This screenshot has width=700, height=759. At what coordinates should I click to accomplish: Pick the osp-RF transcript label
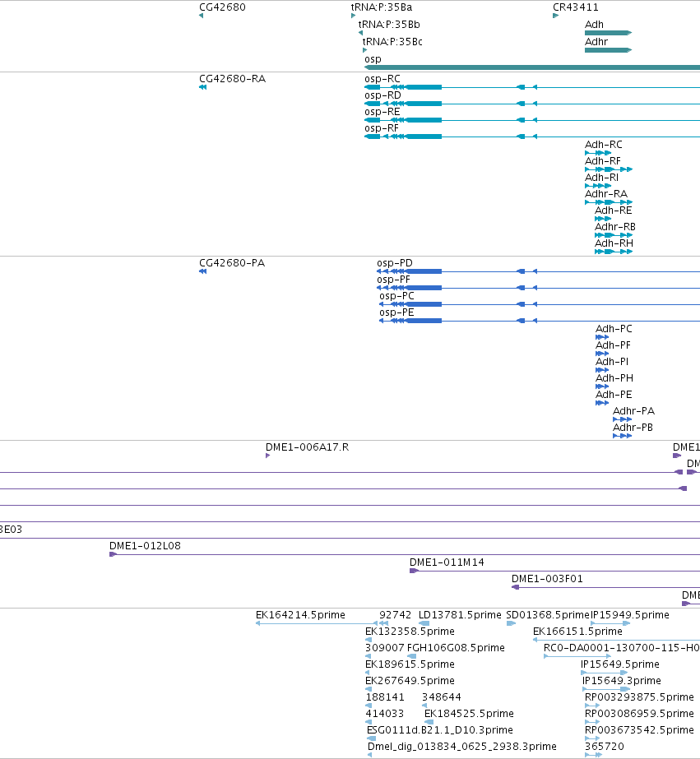pos(382,128)
